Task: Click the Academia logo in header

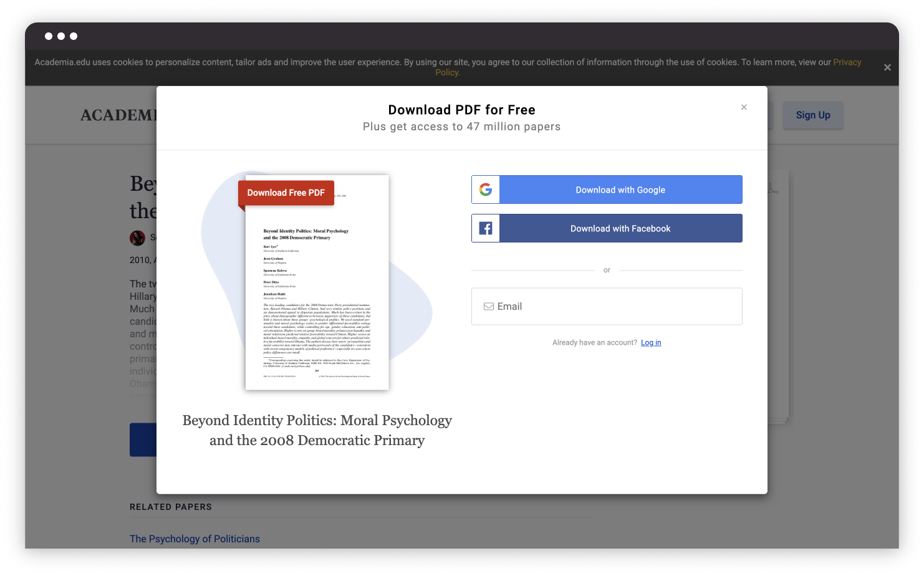Action: [x=118, y=115]
